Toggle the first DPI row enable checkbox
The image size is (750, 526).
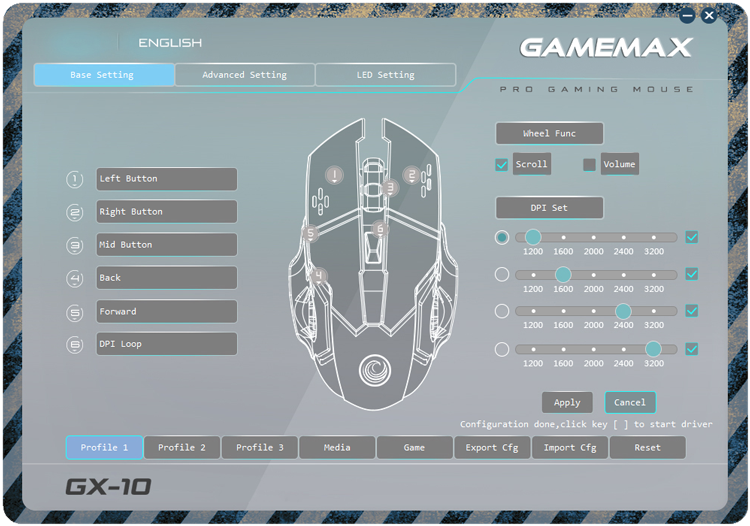[x=692, y=237]
